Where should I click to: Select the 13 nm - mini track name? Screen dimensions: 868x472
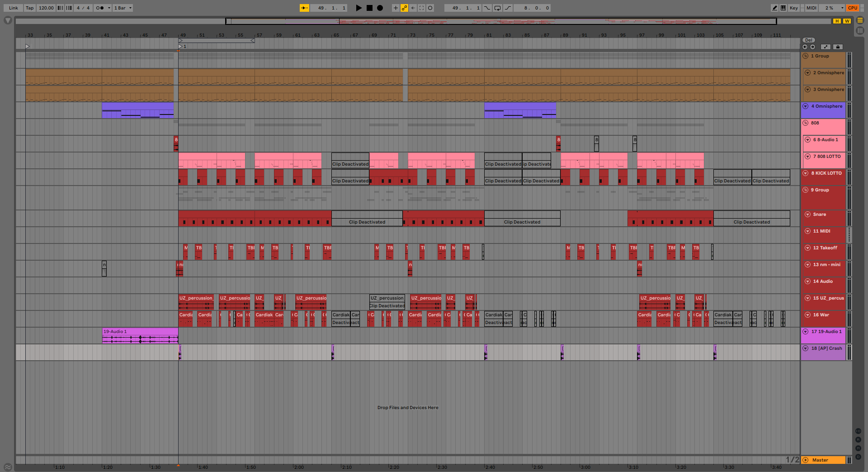click(x=827, y=265)
